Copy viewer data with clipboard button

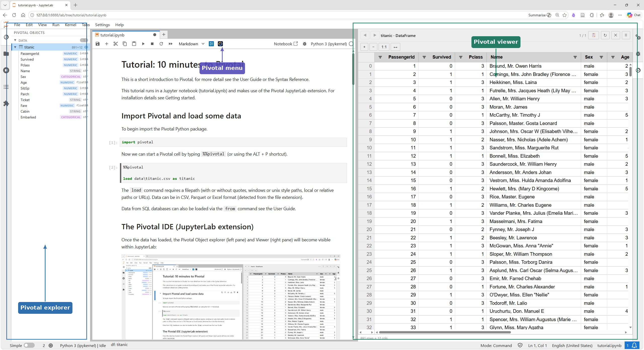(594, 35)
